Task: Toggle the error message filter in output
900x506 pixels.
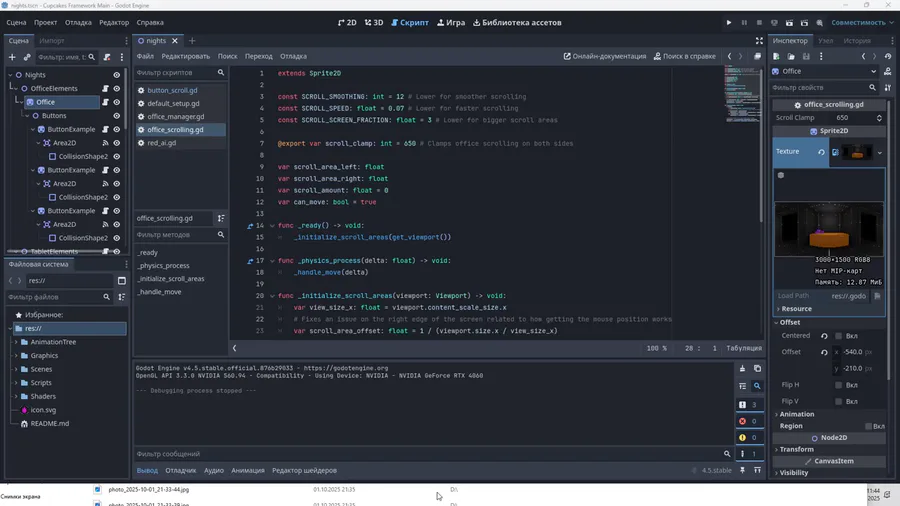Action: (749, 421)
